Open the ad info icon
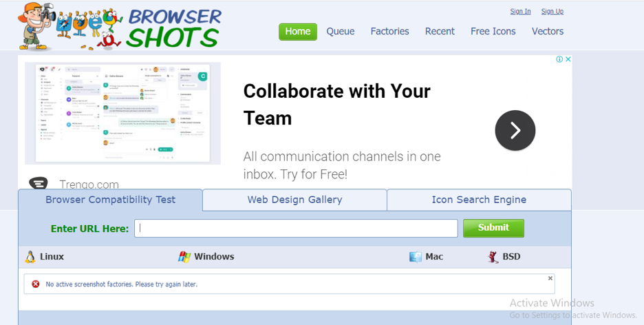Screen dimensions: 644x325 pyautogui.click(x=559, y=59)
